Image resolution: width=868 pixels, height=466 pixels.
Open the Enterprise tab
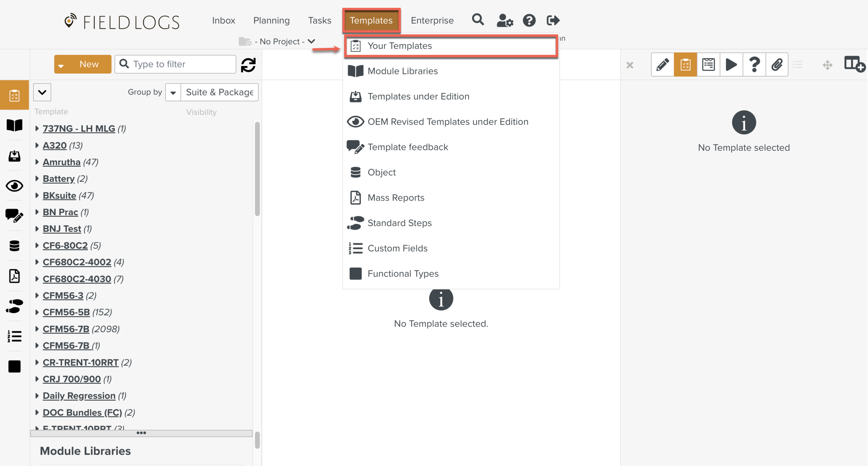pos(432,20)
